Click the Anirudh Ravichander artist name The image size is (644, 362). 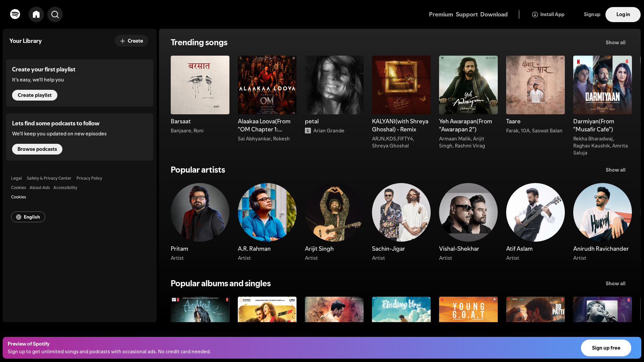pyautogui.click(x=601, y=249)
